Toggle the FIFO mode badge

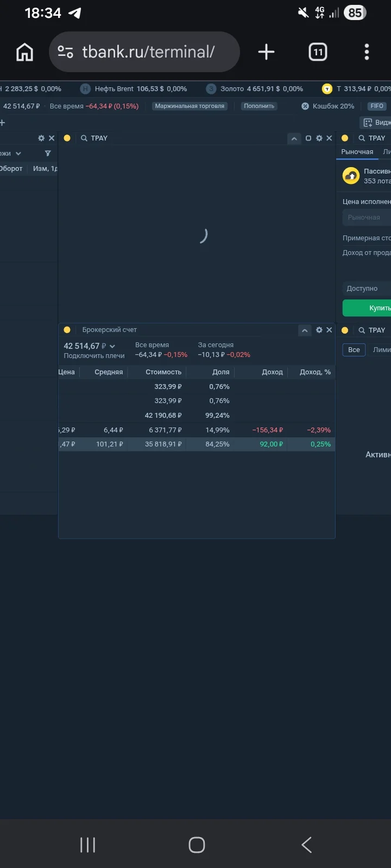[x=377, y=106]
